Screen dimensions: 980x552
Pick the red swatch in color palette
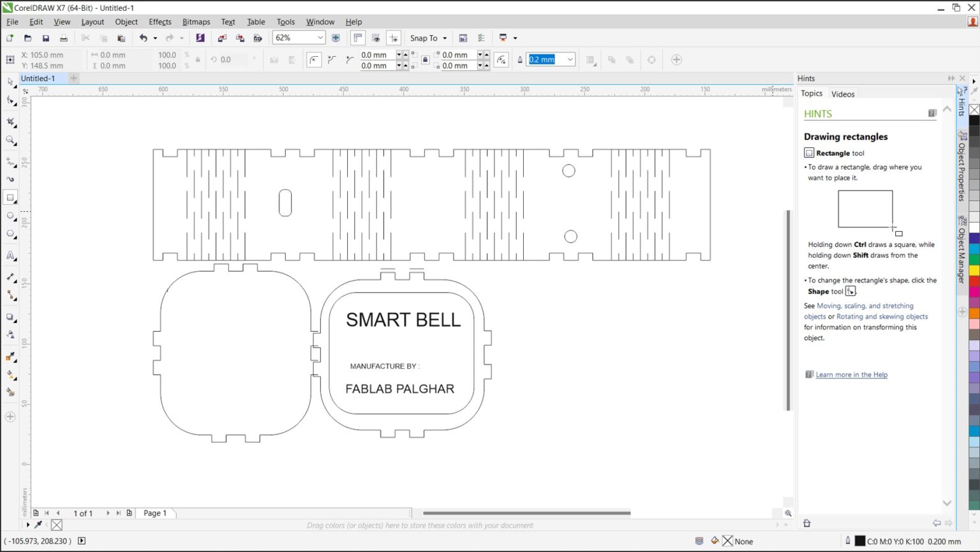[974, 281]
